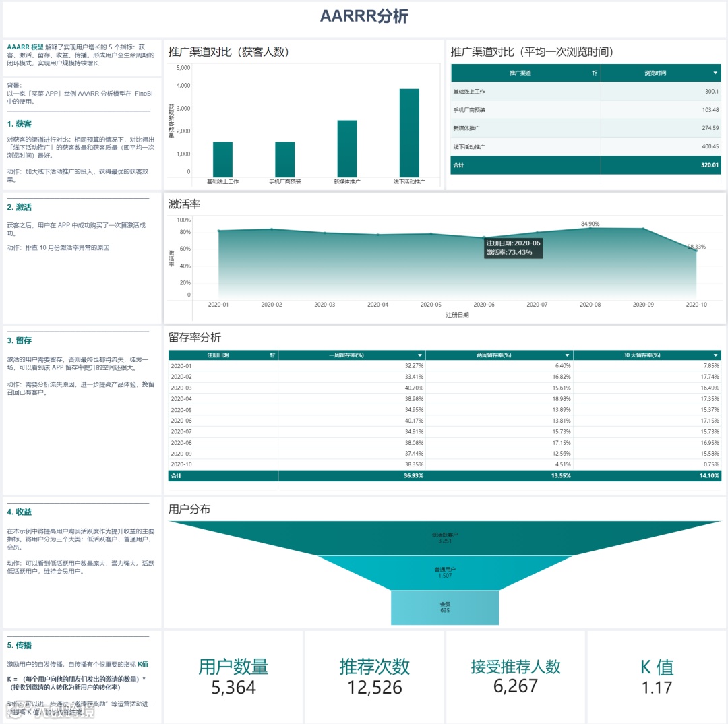Click the 推荐次数 12,526 KPI card
The image size is (728, 724).
374,677
